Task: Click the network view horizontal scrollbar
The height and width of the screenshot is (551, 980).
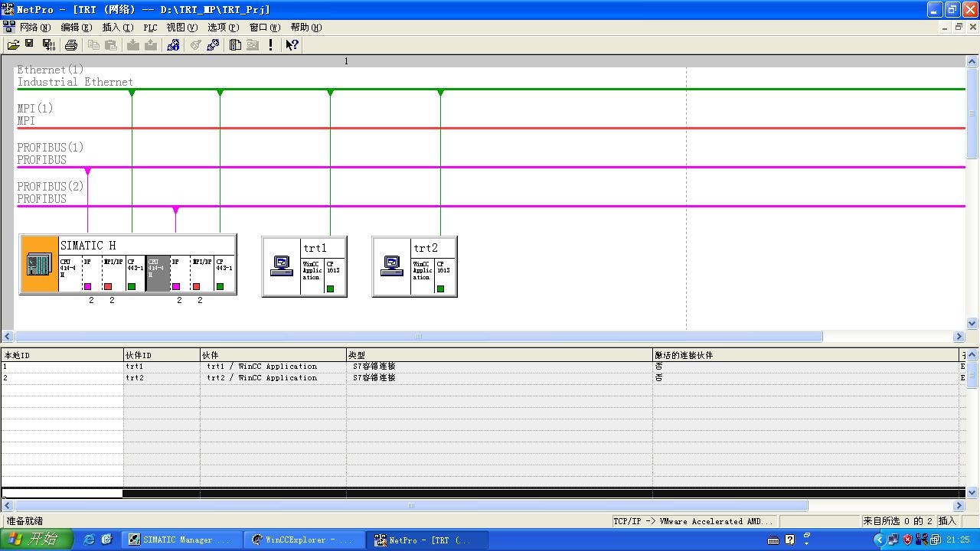Action: click(418, 337)
